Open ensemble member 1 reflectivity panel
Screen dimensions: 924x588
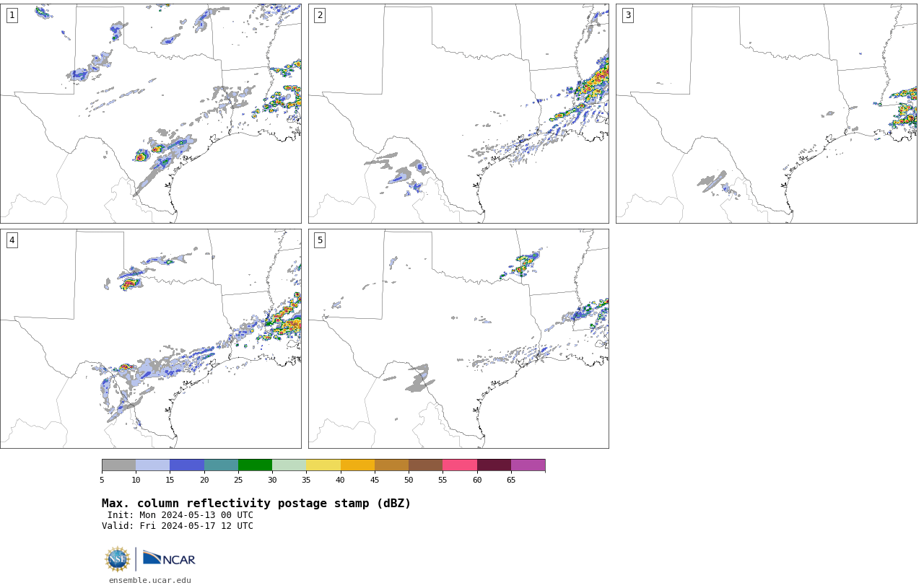click(x=150, y=113)
